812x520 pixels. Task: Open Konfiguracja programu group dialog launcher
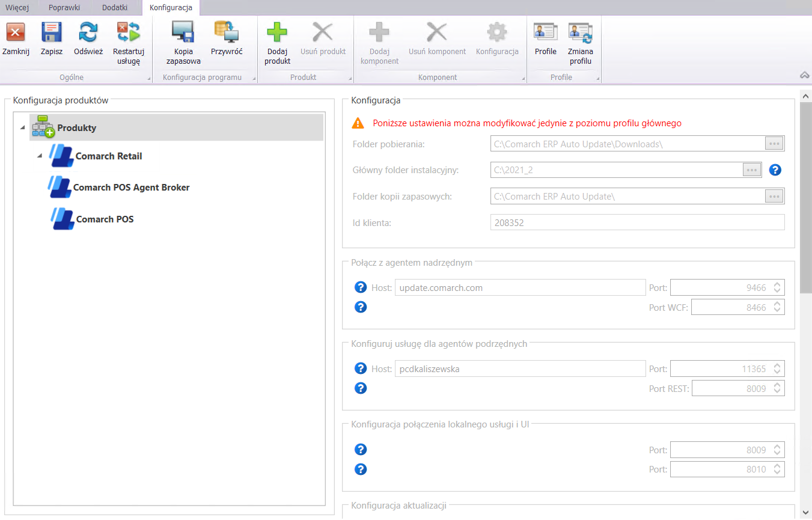pos(254,79)
